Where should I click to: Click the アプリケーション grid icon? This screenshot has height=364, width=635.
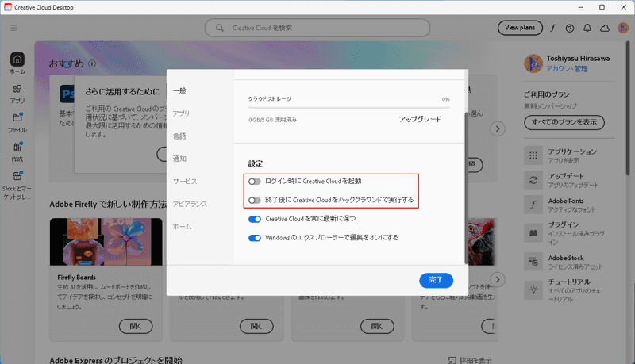pos(533,155)
